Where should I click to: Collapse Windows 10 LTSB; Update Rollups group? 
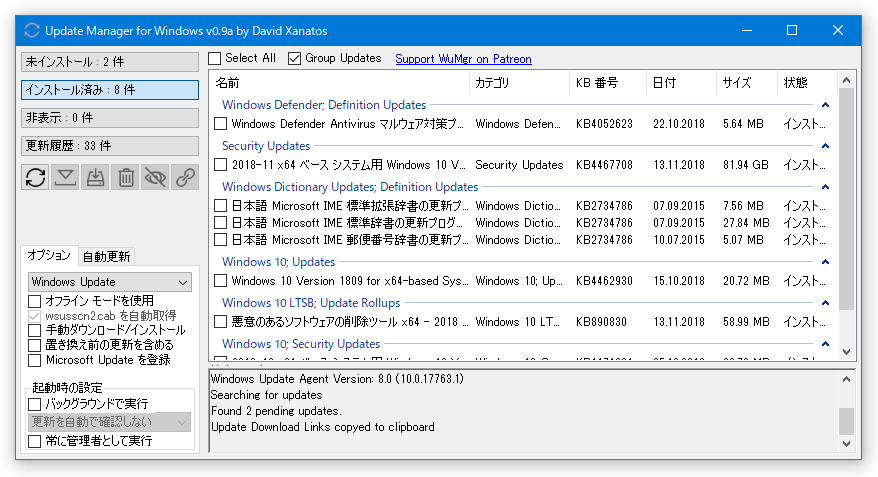pos(825,302)
